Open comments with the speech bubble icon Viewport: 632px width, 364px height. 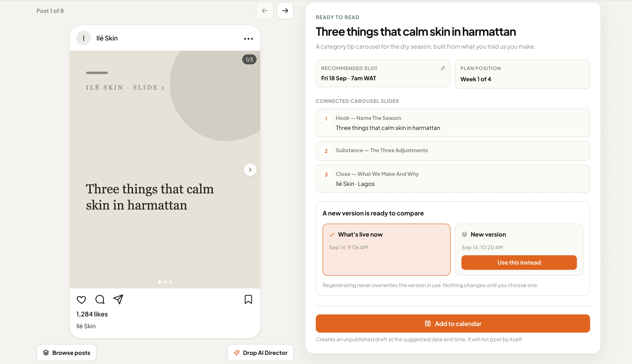(100, 299)
